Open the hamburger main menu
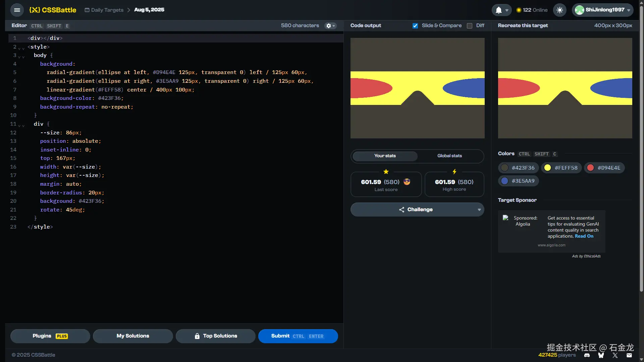The width and height of the screenshot is (644, 362). (17, 10)
